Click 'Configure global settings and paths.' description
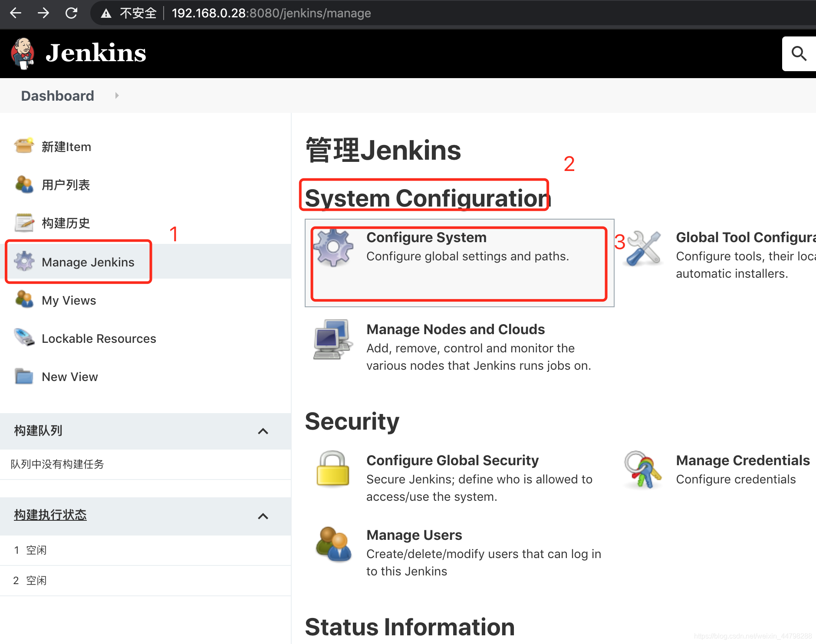816x644 pixels. (x=467, y=256)
